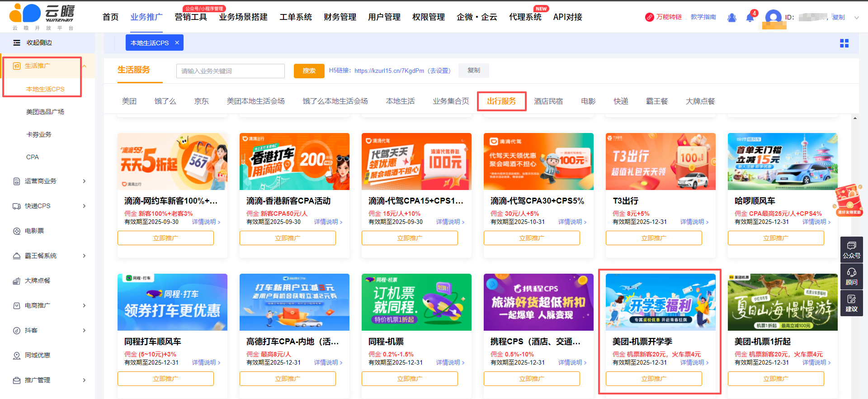This screenshot has height=399, width=868.
Task: Switch to the 饿了么 category tab
Action: click(x=165, y=101)
